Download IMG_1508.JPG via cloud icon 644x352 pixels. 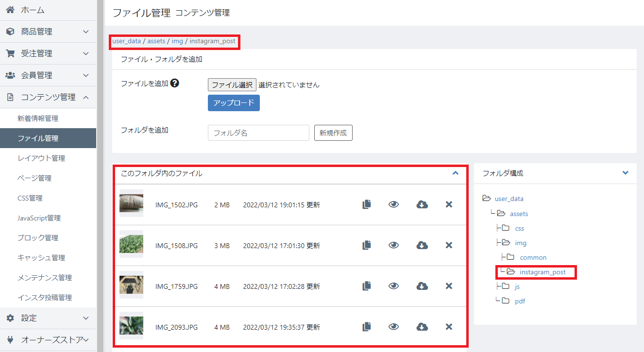click(x=422, y=246)
